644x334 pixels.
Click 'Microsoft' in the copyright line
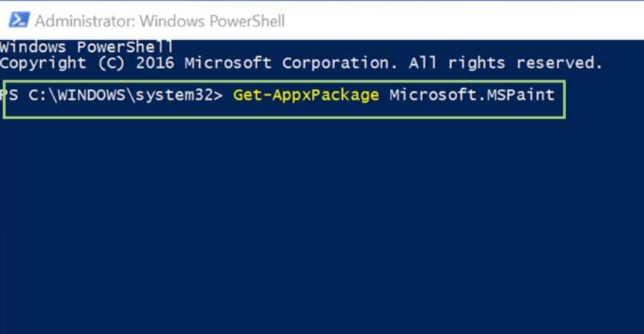point(228,63)
